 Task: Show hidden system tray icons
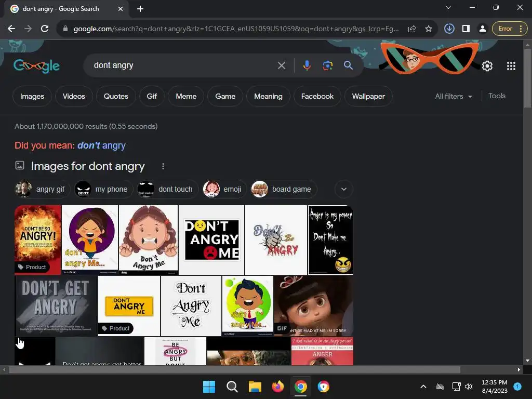coord(423,387)
